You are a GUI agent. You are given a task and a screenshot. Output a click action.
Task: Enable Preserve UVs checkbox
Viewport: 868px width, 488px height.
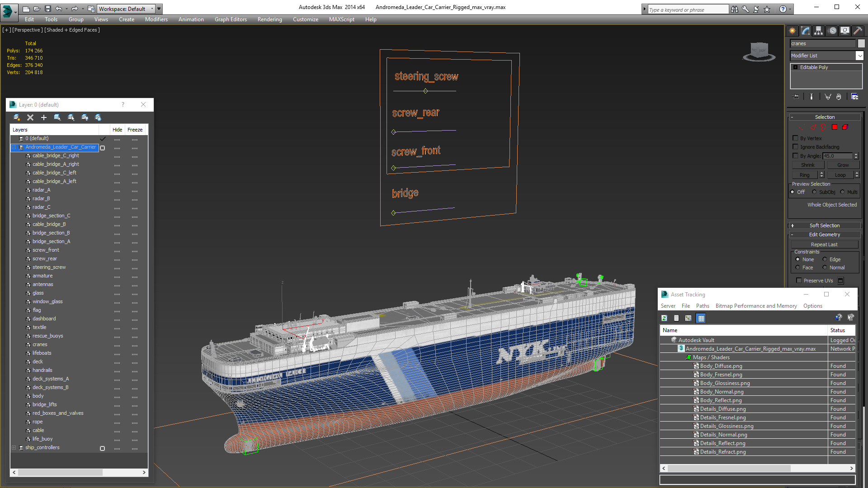(x=799, y=281)
